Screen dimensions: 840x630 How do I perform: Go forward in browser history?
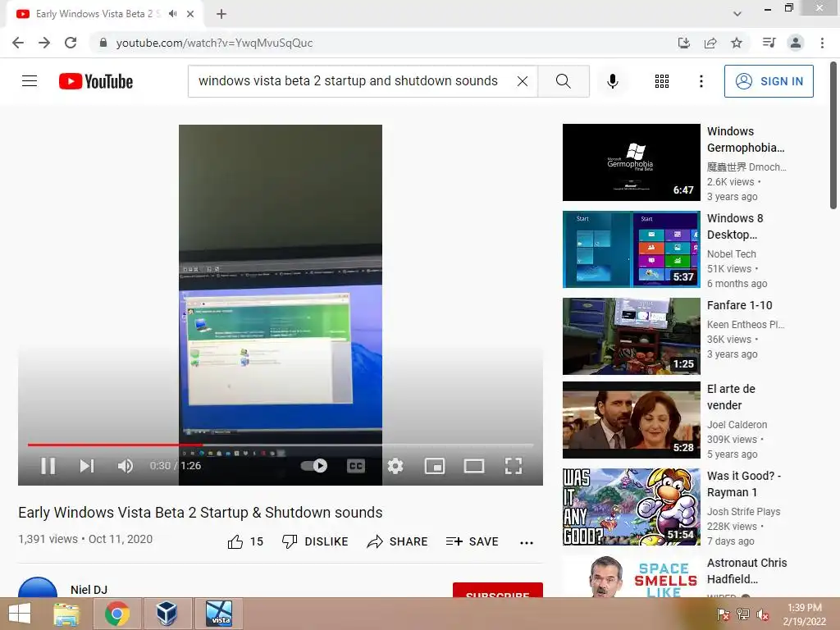click(x=44, y=43)
